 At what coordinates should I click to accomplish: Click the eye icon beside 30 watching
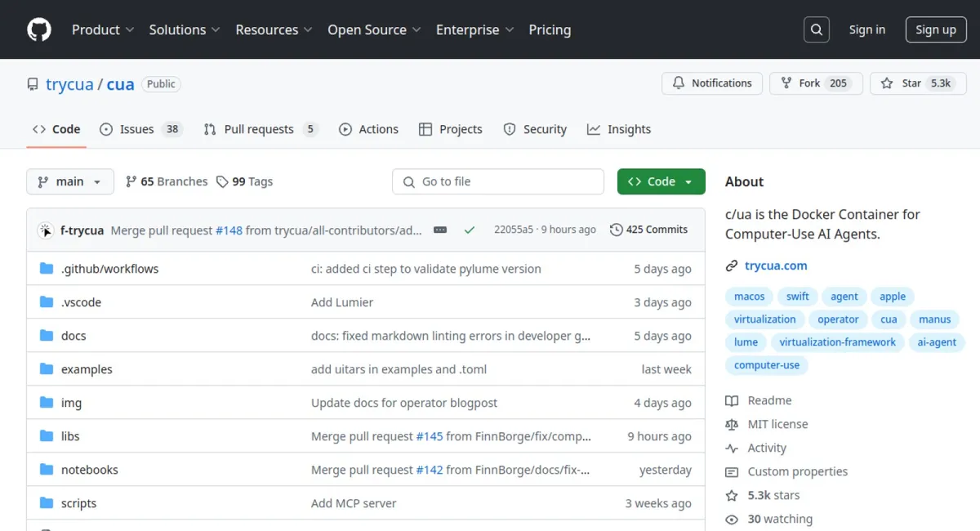(732, 519)
